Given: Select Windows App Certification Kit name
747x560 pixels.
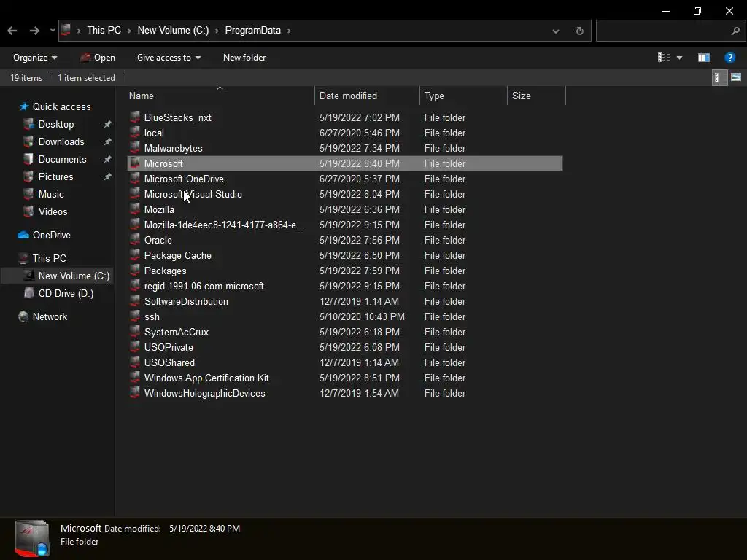Looking at the screenshot, I should click(x=206, y=378).
